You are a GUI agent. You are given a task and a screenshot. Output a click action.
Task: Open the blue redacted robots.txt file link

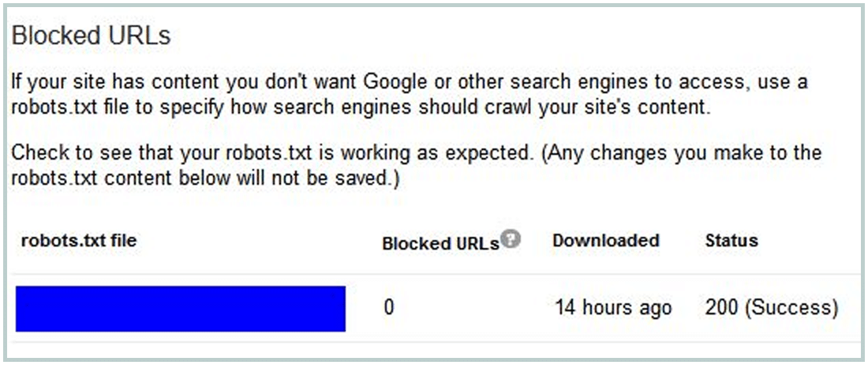[x=181, y=308]
